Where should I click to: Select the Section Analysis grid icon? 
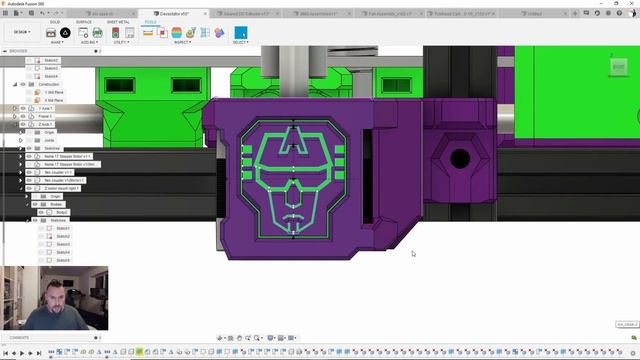click(x=205, y=33)
